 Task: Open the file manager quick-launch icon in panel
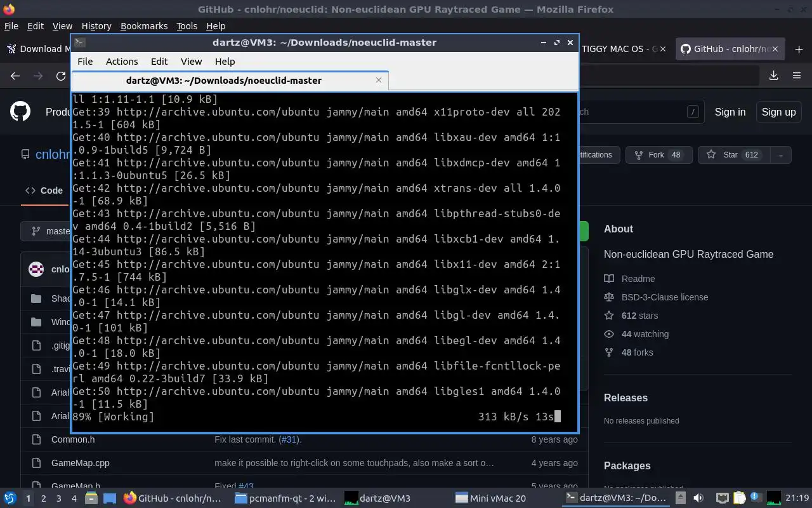pyautogui.click(x=91, y=498)
